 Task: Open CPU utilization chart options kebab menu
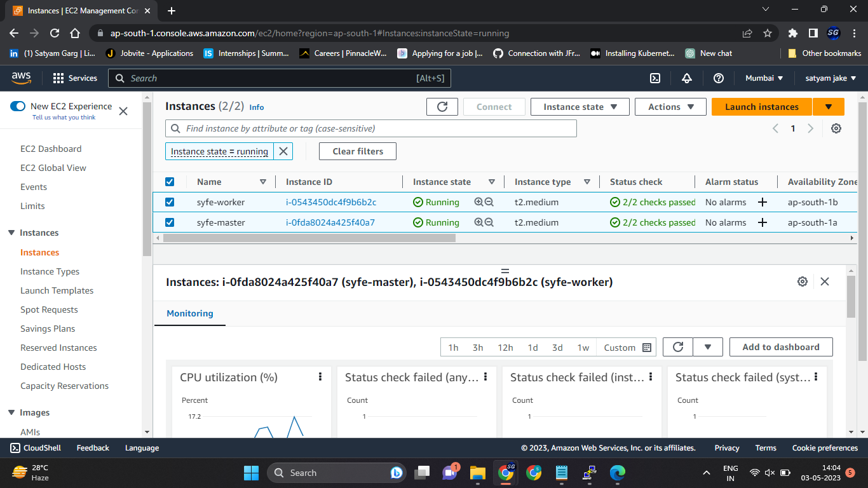[x=319, y=376]
